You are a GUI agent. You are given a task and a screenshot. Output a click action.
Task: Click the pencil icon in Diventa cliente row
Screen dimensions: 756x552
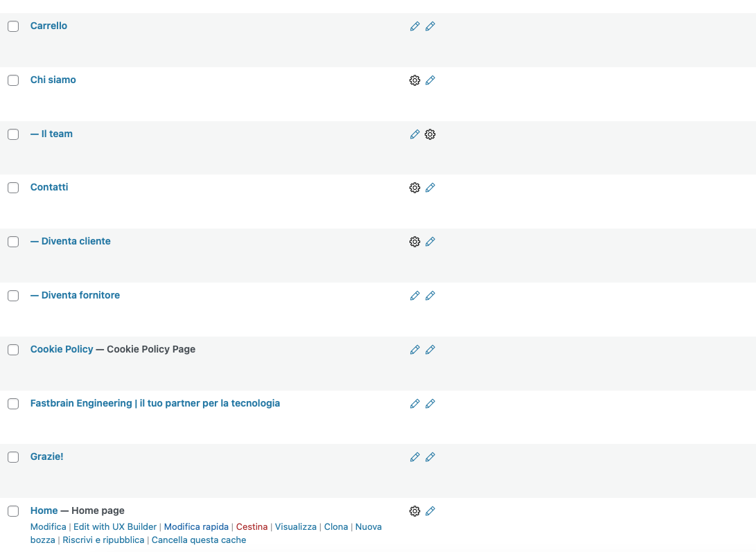430,242
